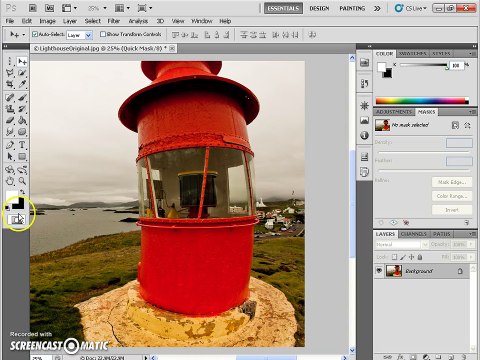
Task: Select the Brush tool
Action: pyautogui.click(x=22, y=98)
